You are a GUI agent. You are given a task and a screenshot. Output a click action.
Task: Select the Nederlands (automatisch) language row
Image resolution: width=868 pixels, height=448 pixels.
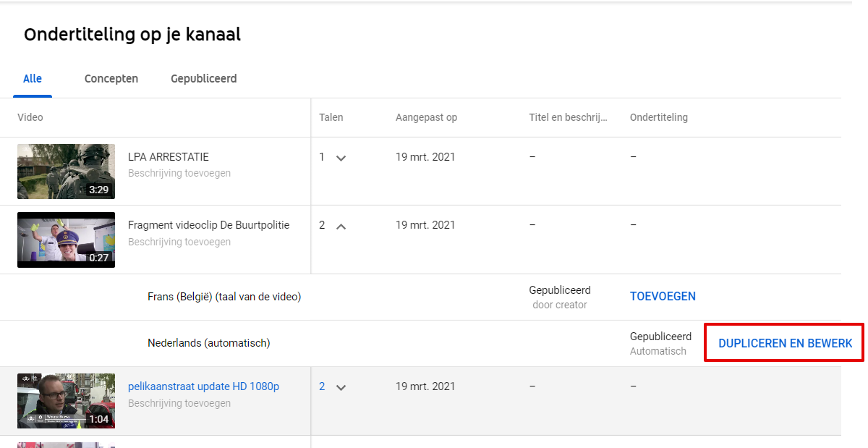[x=427, y=343]
